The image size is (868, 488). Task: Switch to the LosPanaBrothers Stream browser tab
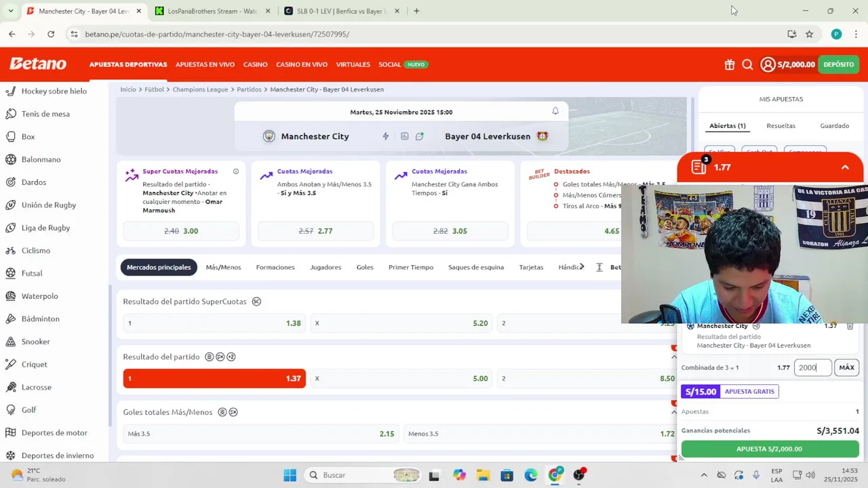[x=212, y=11]
